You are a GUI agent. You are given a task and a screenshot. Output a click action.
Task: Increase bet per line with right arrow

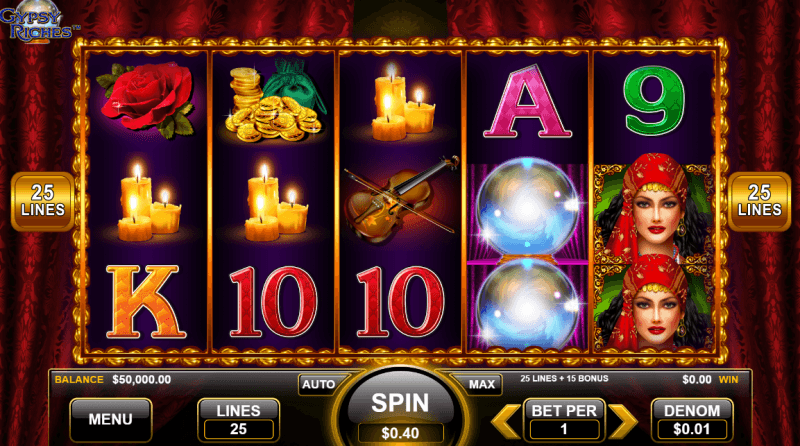622,422
